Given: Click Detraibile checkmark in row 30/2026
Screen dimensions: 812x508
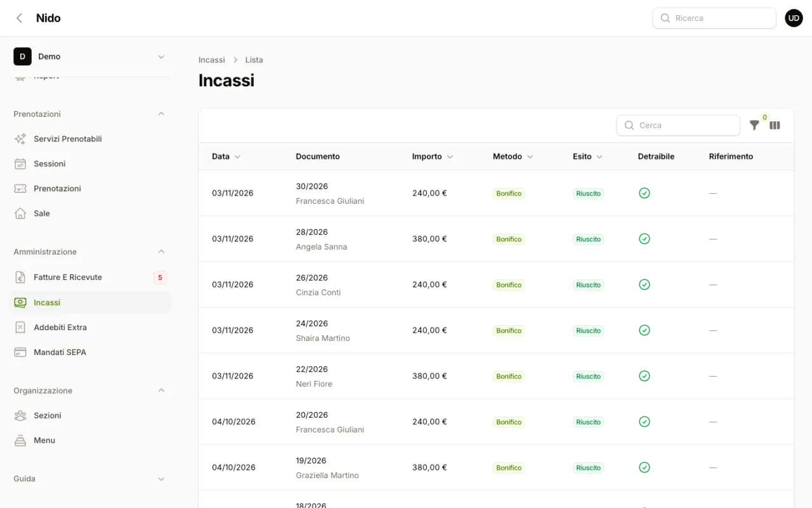Looking at the screenshot, I should (x=645, y=193).
